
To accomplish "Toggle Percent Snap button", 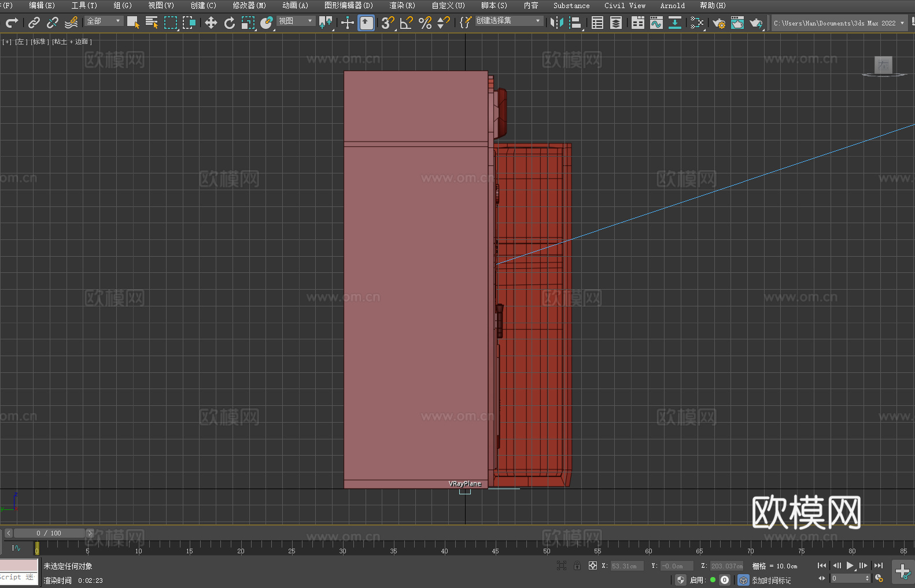I will pos(425,23).
